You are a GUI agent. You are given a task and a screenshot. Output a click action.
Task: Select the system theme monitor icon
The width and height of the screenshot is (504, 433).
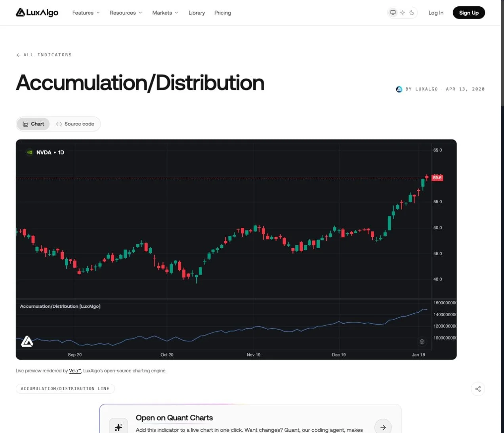click(393, 13)
